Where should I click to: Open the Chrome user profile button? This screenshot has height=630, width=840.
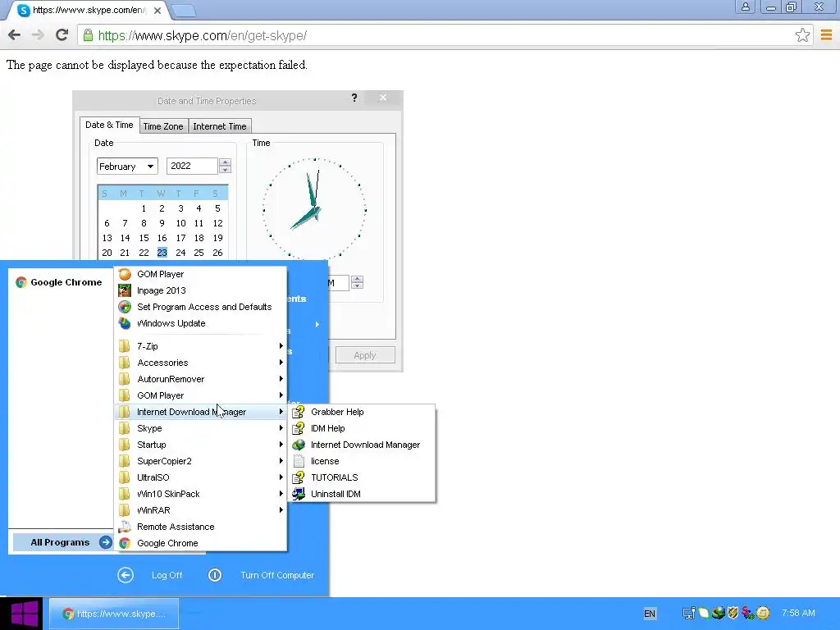745,7
